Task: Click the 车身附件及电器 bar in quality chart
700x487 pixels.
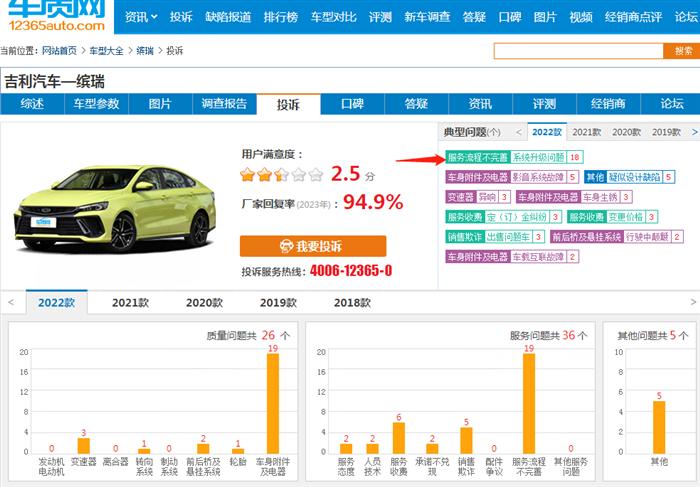Action: coord(273,404)
